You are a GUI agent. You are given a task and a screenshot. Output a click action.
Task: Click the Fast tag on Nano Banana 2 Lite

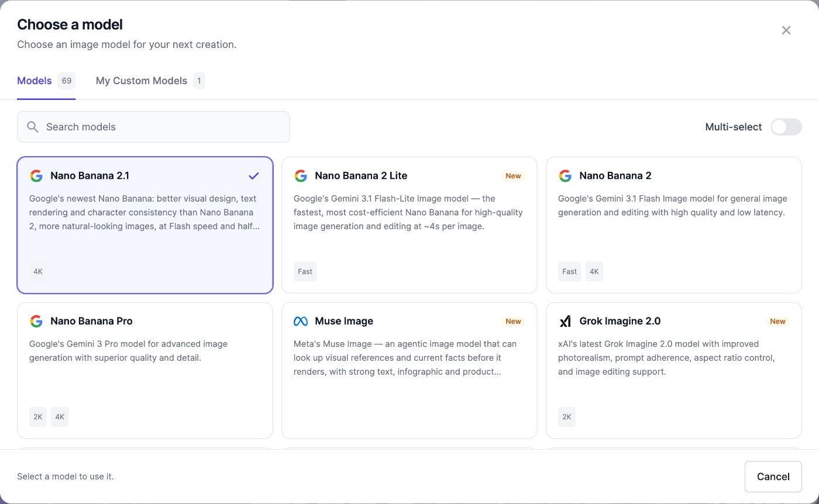click(305, 272)
